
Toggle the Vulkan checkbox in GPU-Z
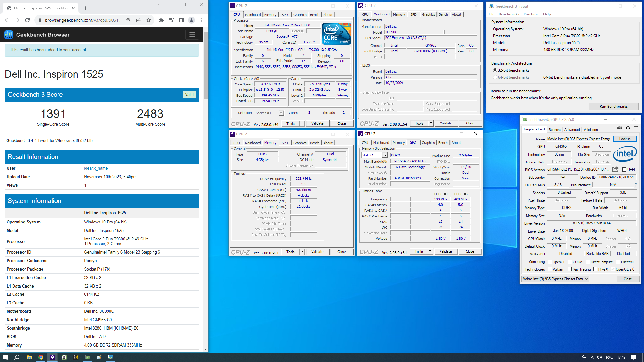[x=550, y=269]
